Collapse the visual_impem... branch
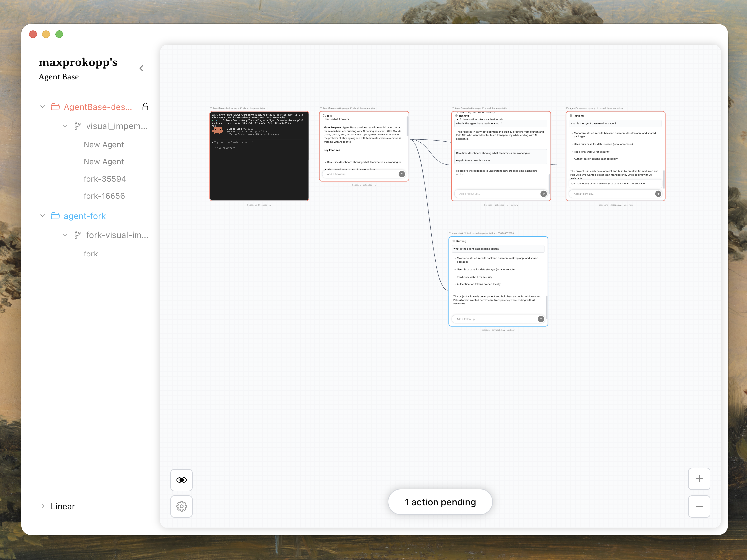Image resolution: width=747 pixels, height=560 pixels. point(65,126)
